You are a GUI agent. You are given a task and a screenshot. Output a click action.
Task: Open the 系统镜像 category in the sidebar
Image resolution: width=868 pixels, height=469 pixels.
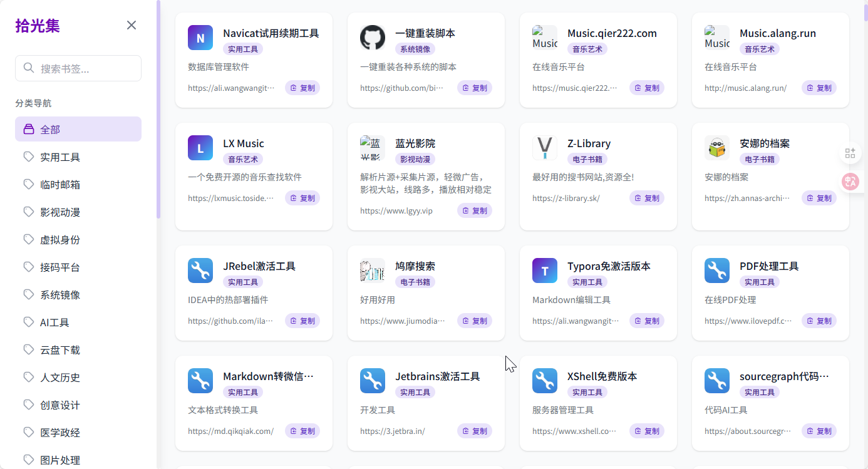click(x=78, y=294)
